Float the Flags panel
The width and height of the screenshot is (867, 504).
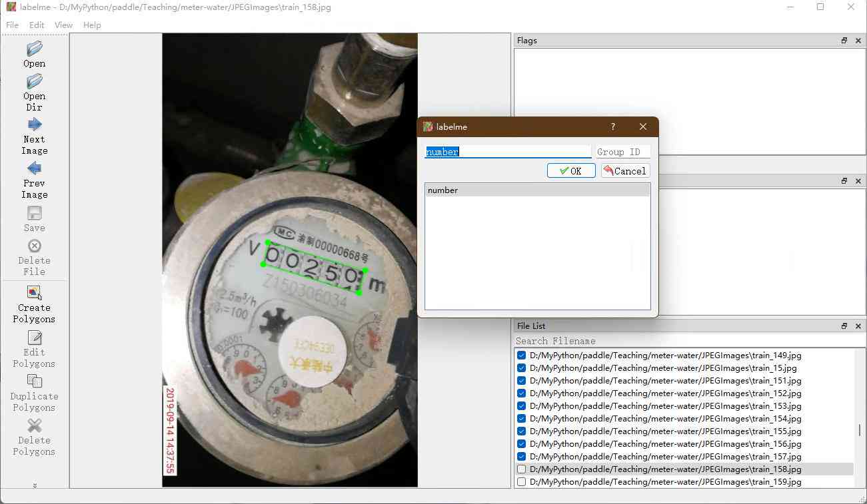pyautogui.click(x=844, y=41)
